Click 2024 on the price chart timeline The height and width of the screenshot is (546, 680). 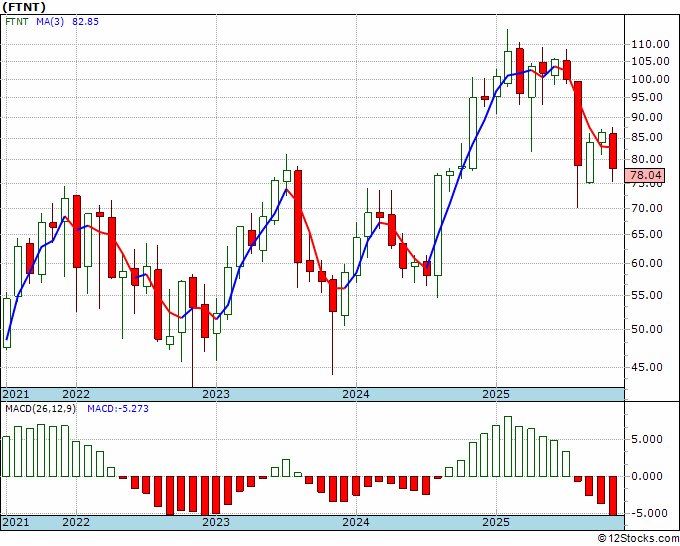pos(356,394)
